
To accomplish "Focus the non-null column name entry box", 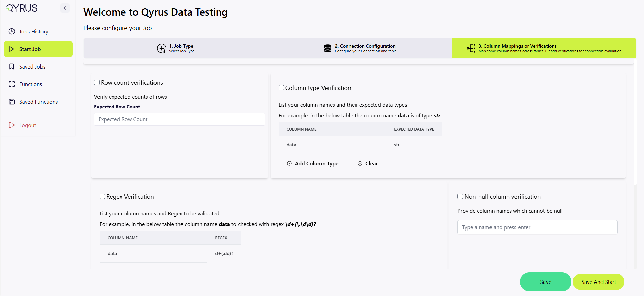I will point(537,227).
